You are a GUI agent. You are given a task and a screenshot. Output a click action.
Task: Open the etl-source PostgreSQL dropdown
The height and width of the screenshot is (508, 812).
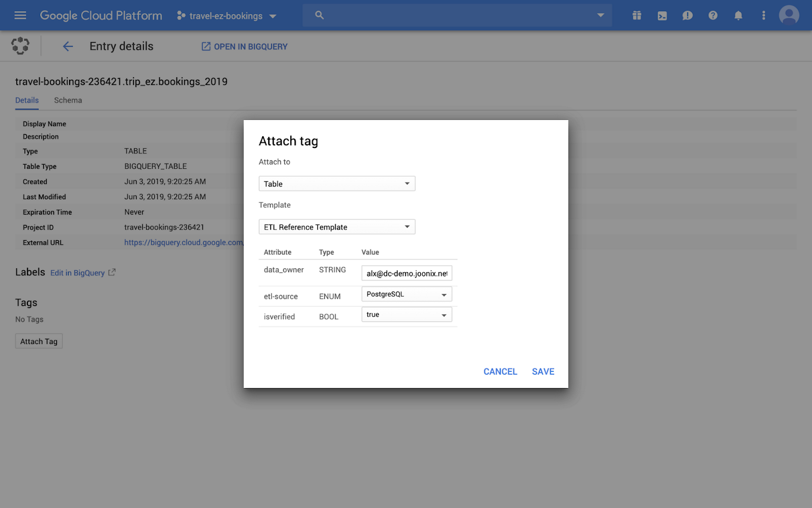pos(406,294)
